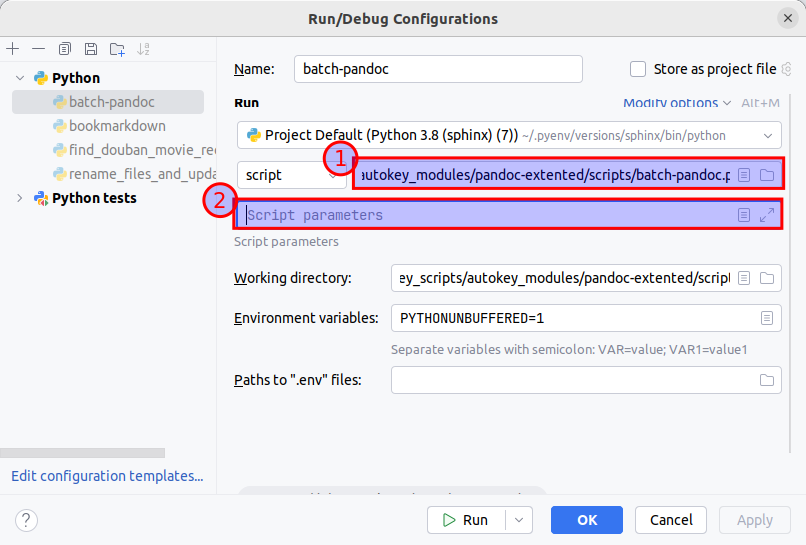Click the OK button
Image resolution: width=806 pixels, height=545 pixels.
(587, 520)
